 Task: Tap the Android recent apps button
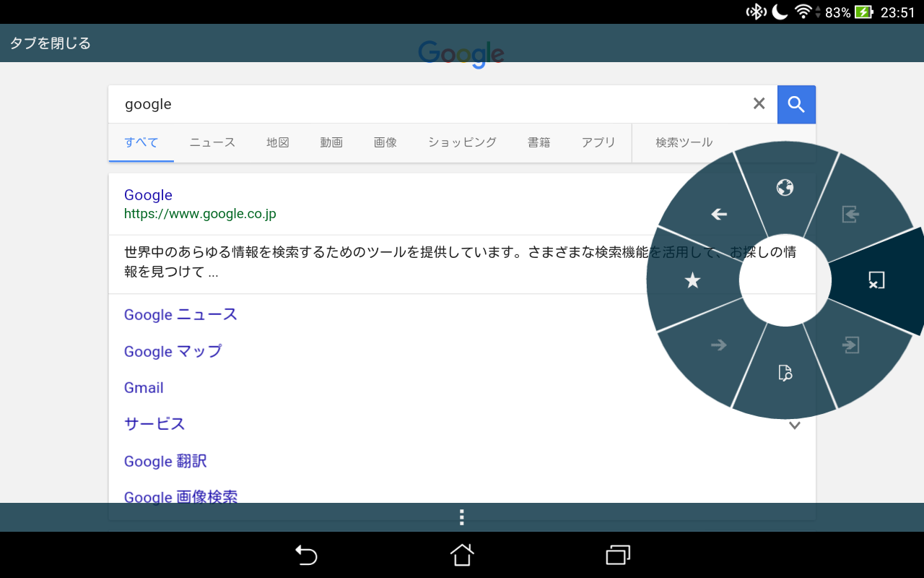[x=618, y=555]
